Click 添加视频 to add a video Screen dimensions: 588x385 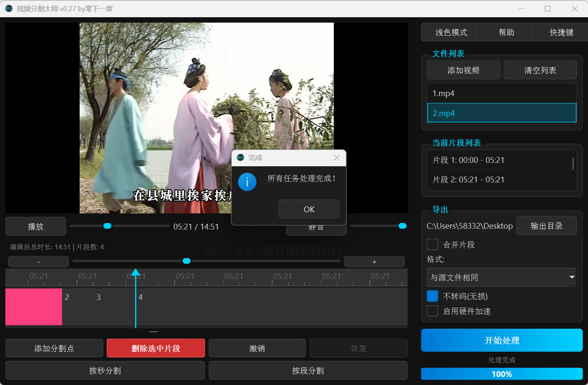click(x=463, y=70)
